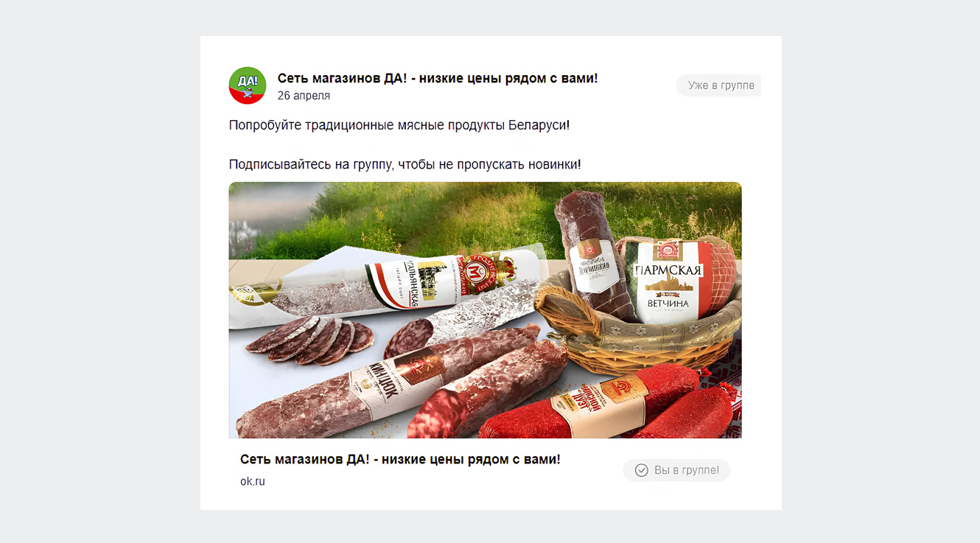
Task: Click the 26 апреля post date
Action: (x=304, y=96)
